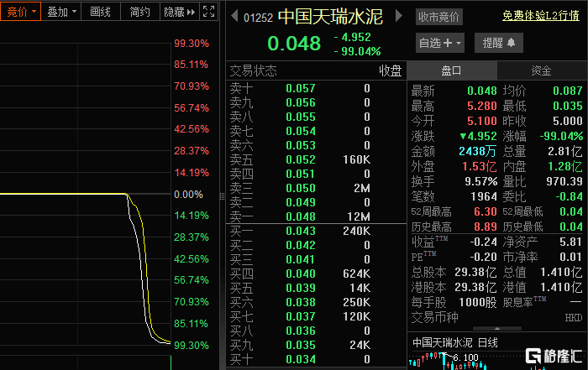Click the 每手股 value 1000股
This screenshot has width=588, height=370.
pyautogui.click(x=478, y=302)
